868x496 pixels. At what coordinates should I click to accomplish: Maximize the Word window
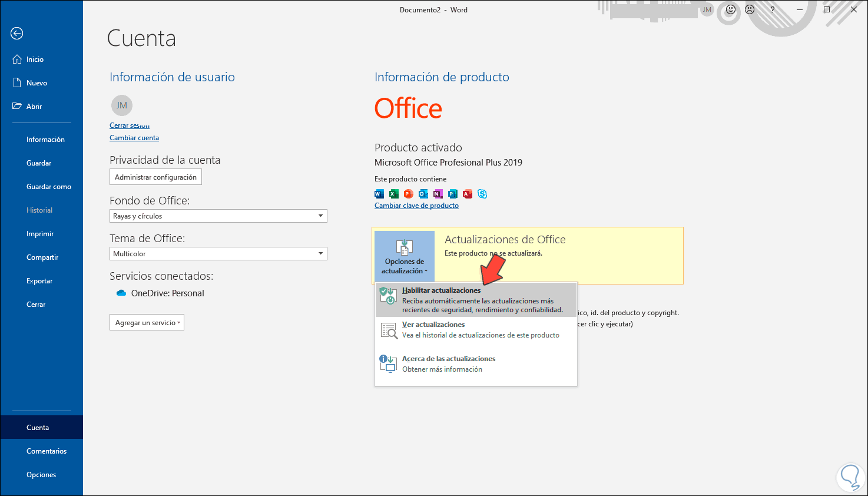coord(827,9)
